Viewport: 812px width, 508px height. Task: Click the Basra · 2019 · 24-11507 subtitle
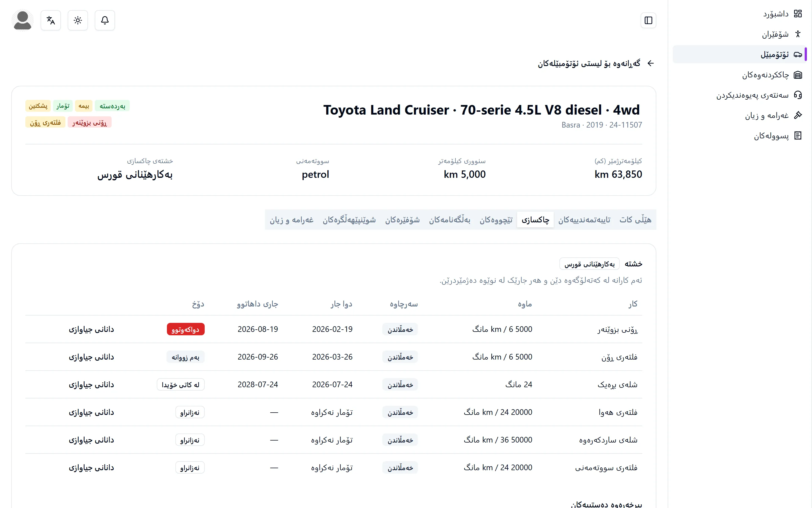point(602,125)
